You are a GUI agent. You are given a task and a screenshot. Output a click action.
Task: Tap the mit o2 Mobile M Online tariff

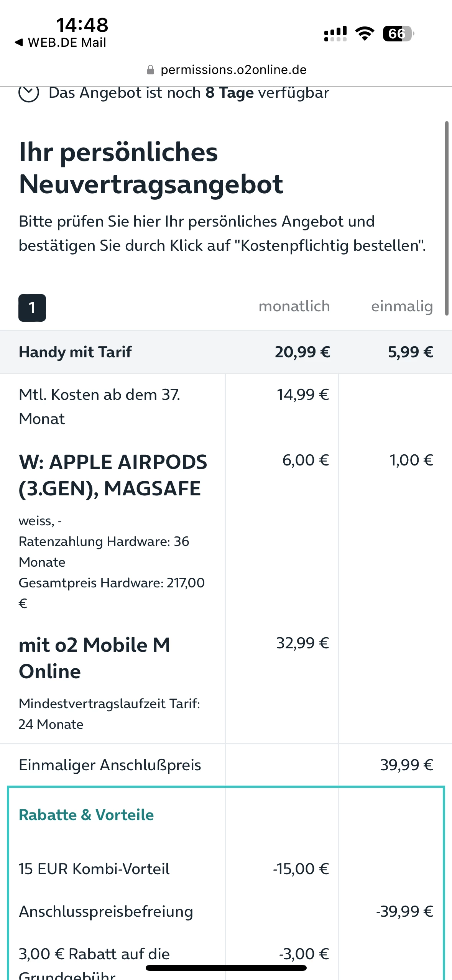pyautogui.click(x=94, y=658)
